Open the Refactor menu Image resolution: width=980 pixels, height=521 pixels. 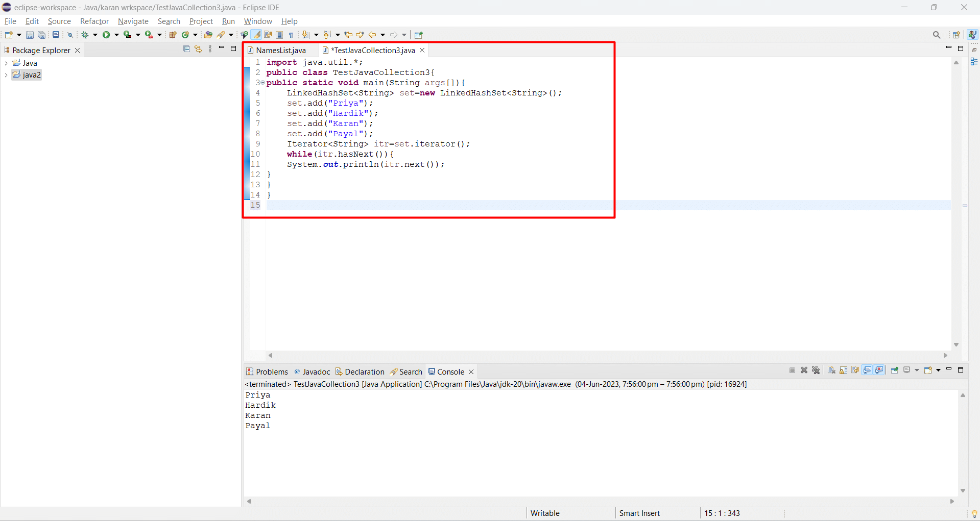click(x=94, y=21)
